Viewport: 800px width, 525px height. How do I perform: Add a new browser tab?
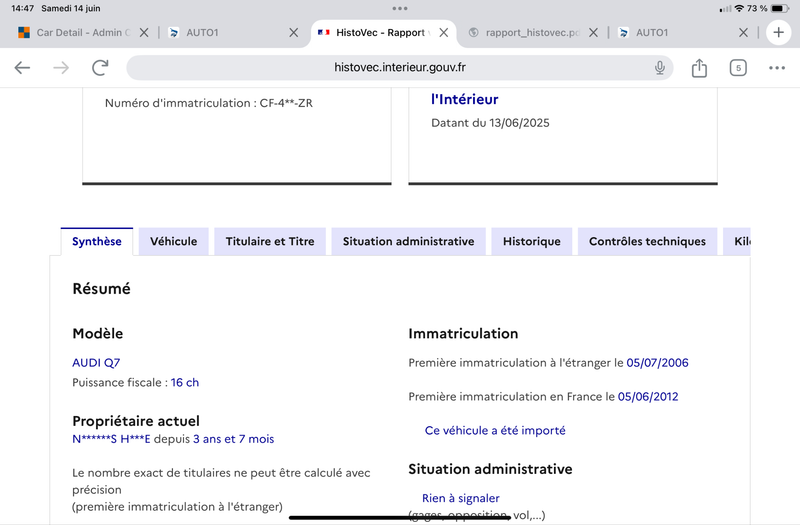pyautogui.click(x=778, y=33)
